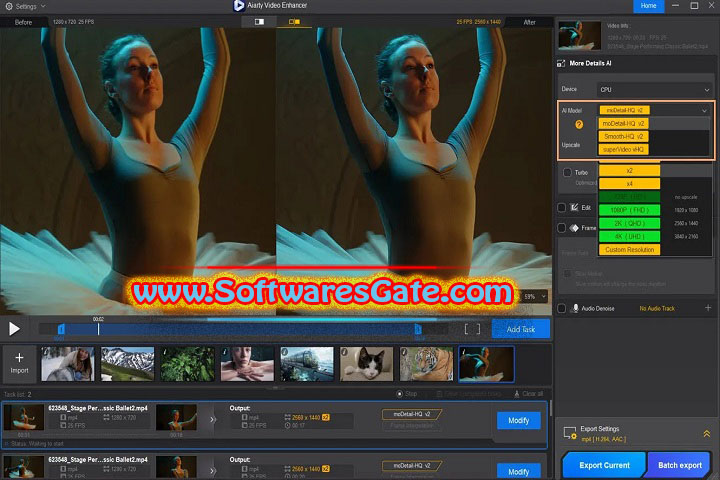Image resolution: width=720 pixels, height=480 pixels.
Task: Click the AI Model help question mark
Action: click(579, 124)
